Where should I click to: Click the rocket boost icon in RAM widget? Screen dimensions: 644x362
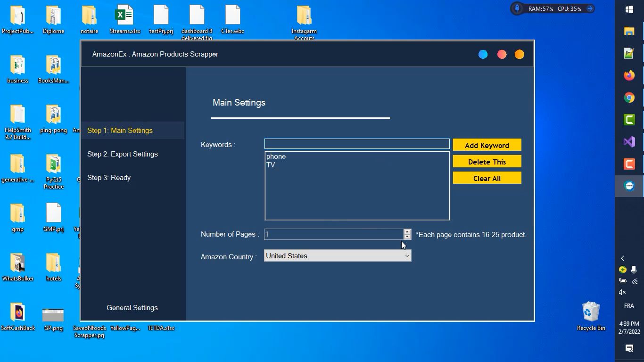[x=517, y=8]
